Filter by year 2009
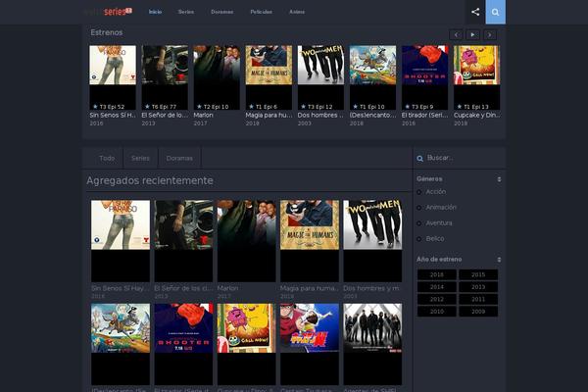The image size is (588, 392). (478, 312)
